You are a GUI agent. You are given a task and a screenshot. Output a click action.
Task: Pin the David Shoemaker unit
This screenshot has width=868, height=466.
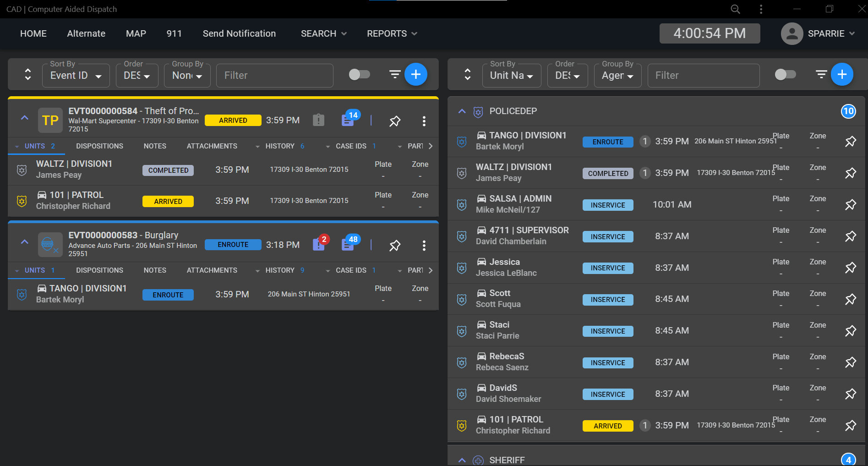[x=850, y=394]
